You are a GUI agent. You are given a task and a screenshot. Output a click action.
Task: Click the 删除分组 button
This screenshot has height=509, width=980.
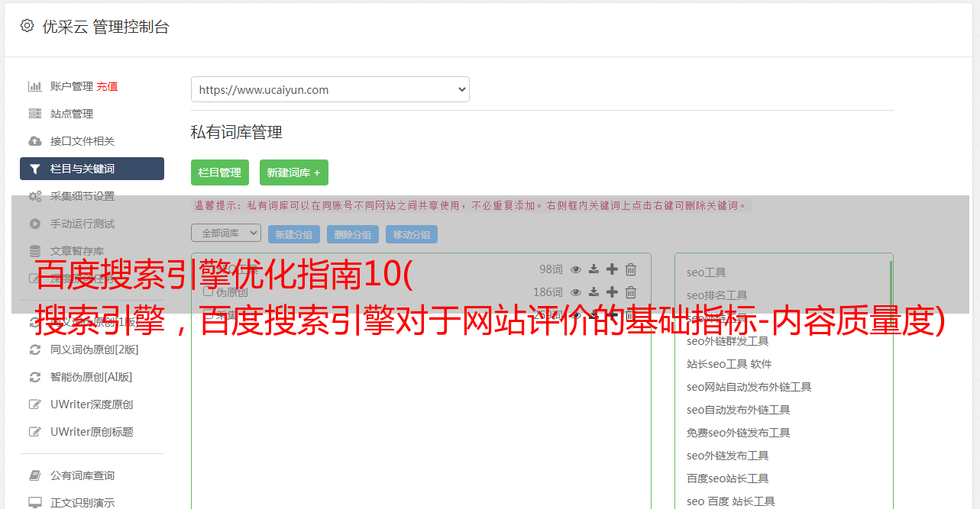coord(353,234)
